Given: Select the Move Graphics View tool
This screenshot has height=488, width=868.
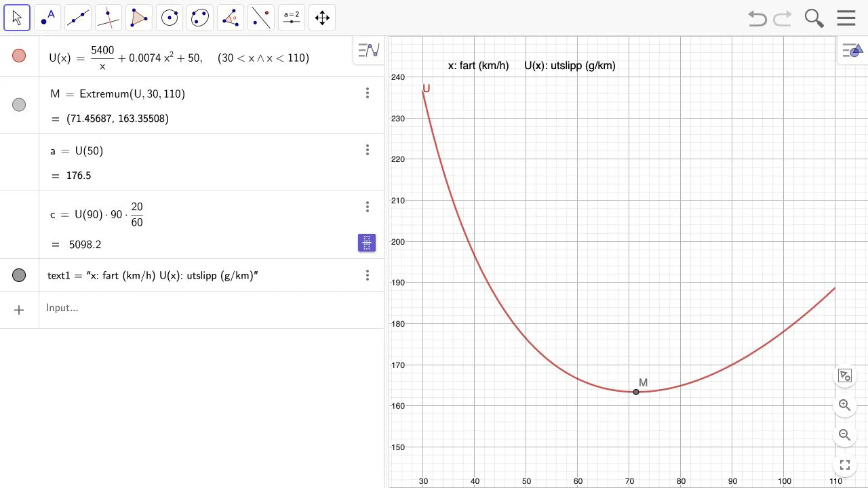Looking at the screenshot, I should (x=322, y=18).
